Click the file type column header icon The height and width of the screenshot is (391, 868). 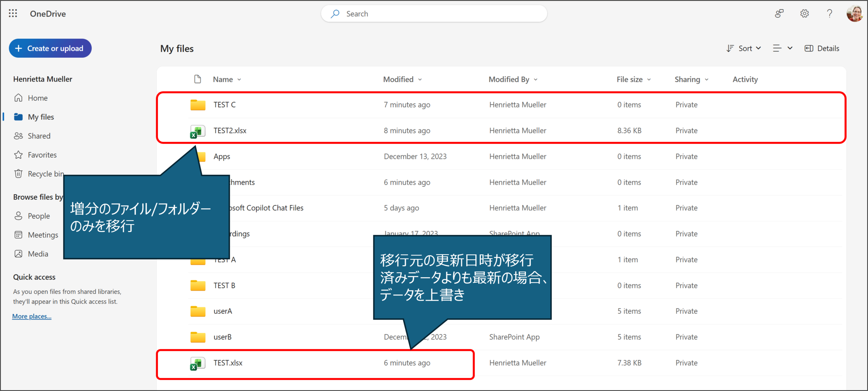[x=197, y=79]
